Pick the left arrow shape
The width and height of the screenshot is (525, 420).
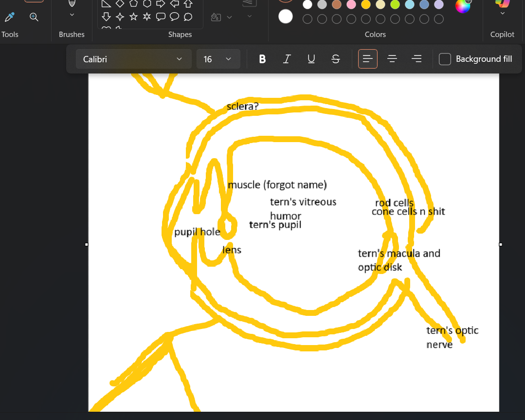(175, 3)
